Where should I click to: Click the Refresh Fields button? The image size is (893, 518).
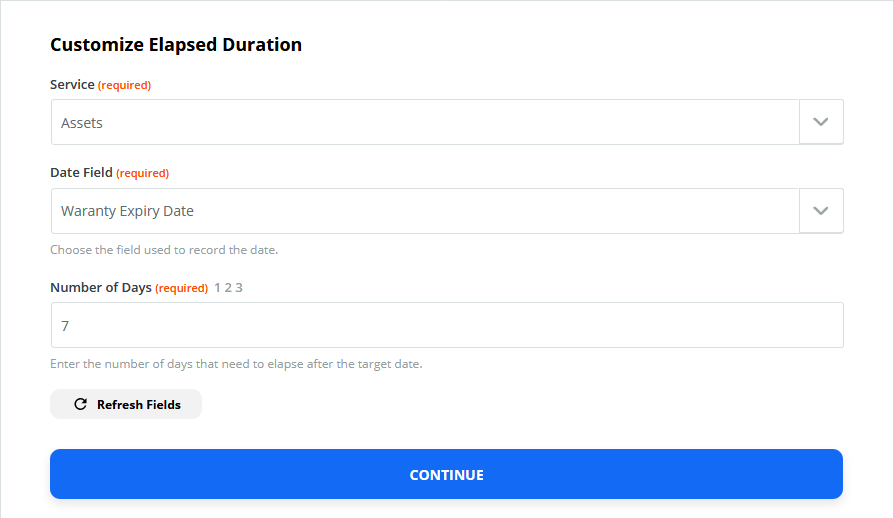126,404
